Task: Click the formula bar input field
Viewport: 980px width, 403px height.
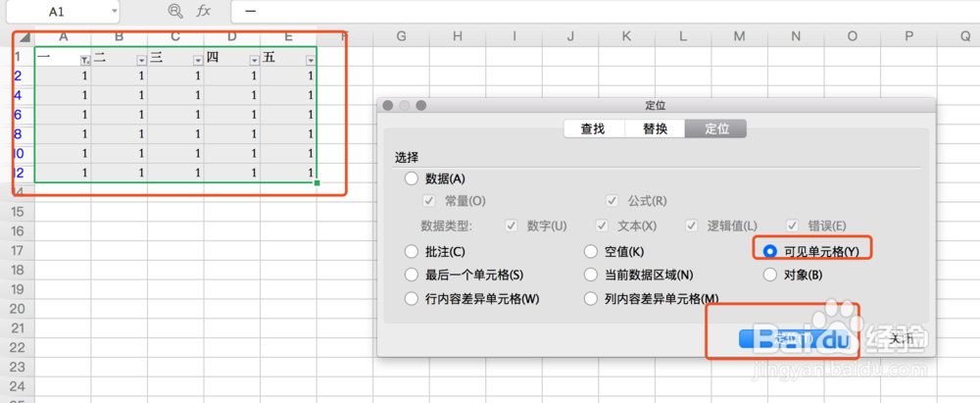Action: (x=605, y=11)
